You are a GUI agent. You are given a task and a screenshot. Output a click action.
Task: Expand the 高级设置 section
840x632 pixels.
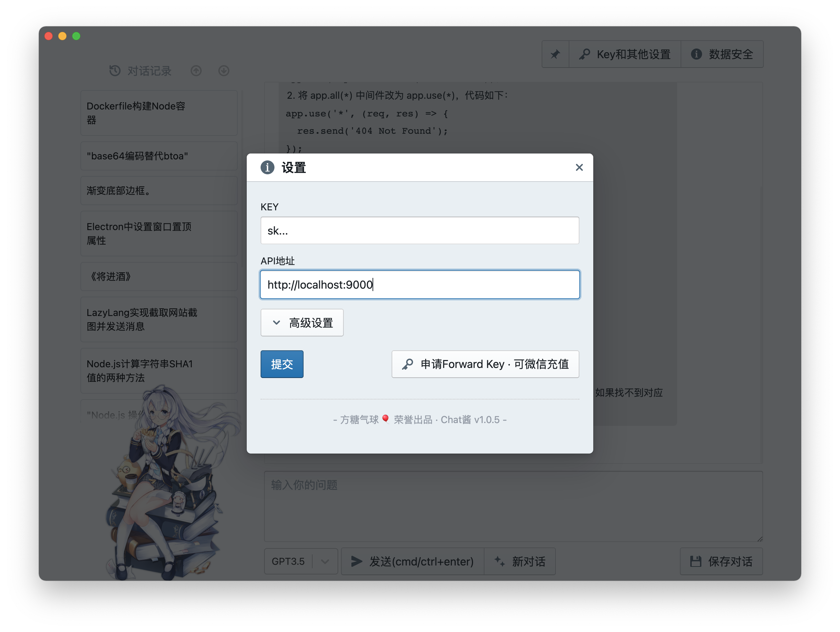coord(302,323)
